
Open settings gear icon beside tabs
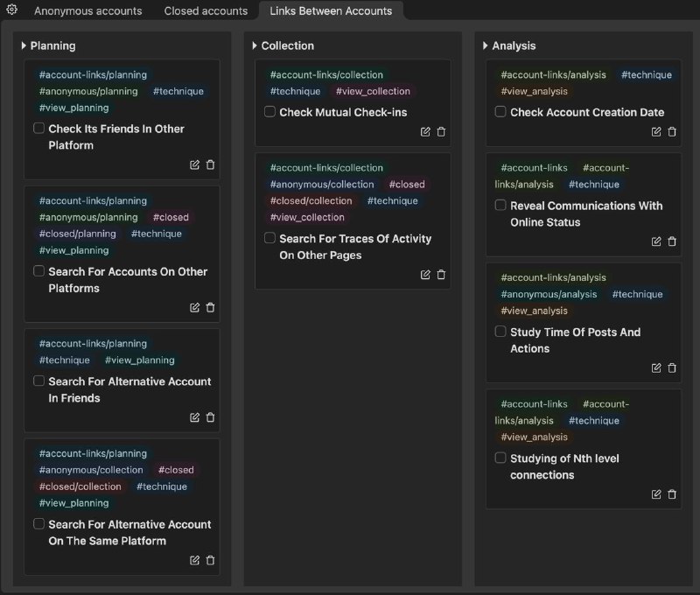[x=11, y=10]
